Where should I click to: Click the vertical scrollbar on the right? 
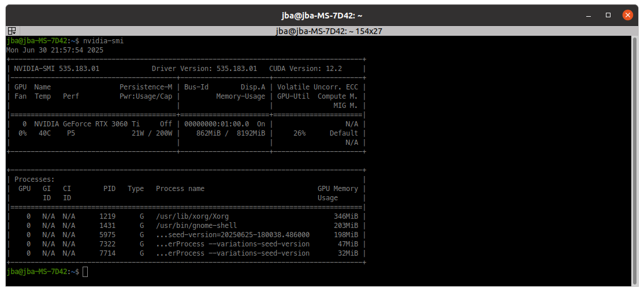click(635, 162)
